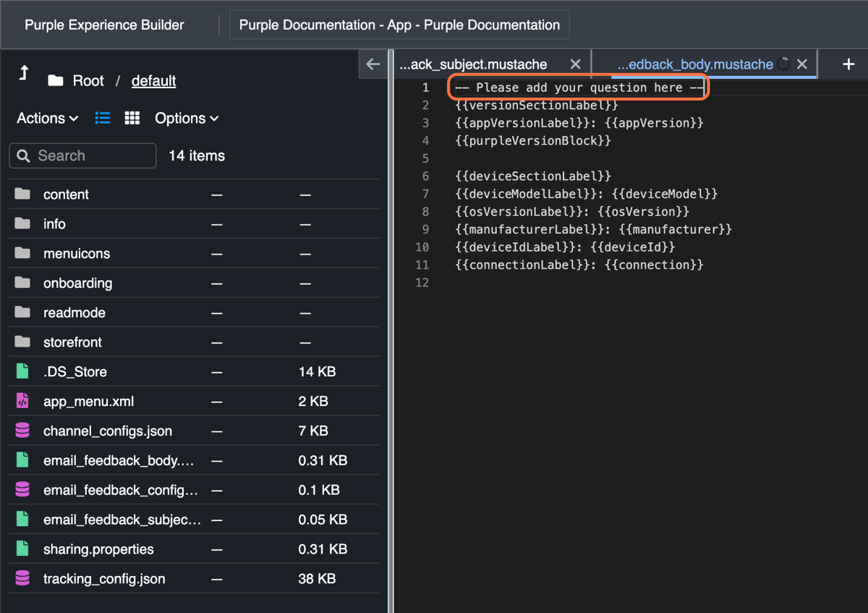Open Purple Documentation app tab
Image resolution: width=868 pixels, height=613 pixels.
tap(399, 25)
